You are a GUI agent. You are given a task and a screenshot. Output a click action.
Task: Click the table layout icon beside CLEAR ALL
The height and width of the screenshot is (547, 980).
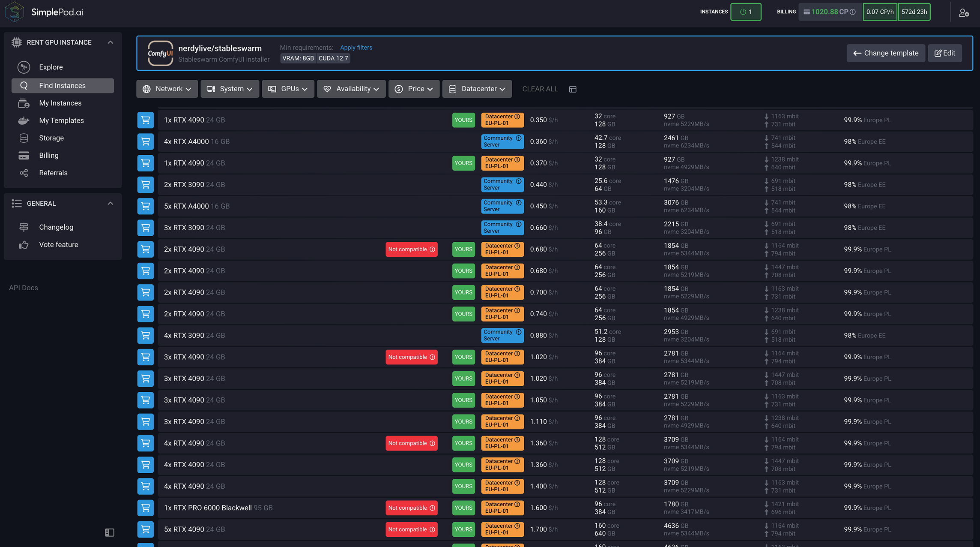click(573, 89)
